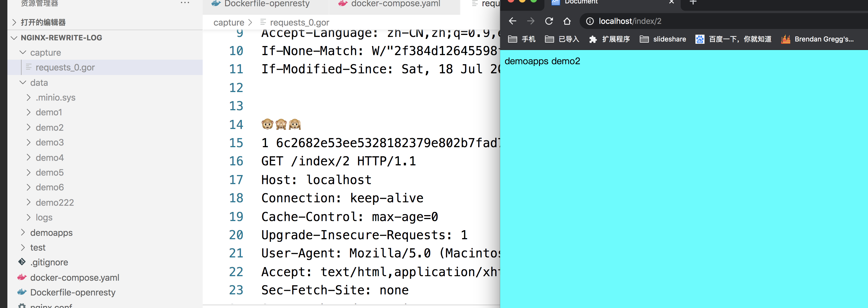Viewport: 868px width, 308px height.
Task: Close the Document browser tab
Action: click(672, 2)
